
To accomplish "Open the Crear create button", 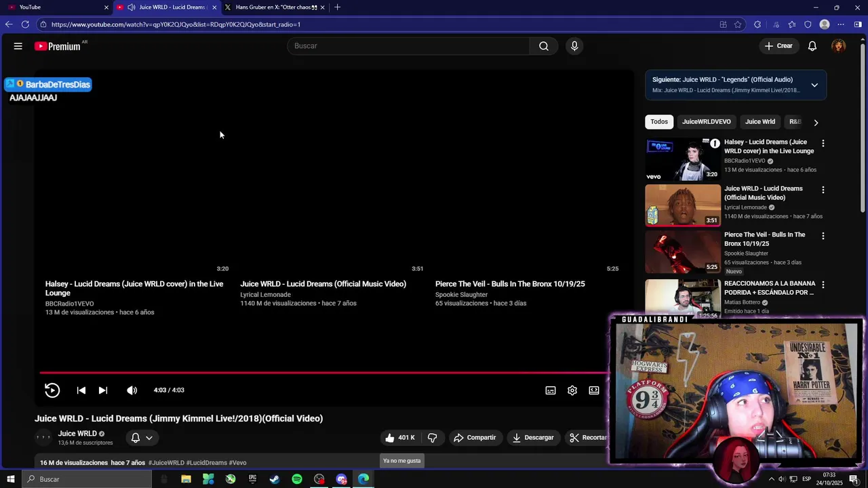I will pyautogui.click(x=778, y=46).
